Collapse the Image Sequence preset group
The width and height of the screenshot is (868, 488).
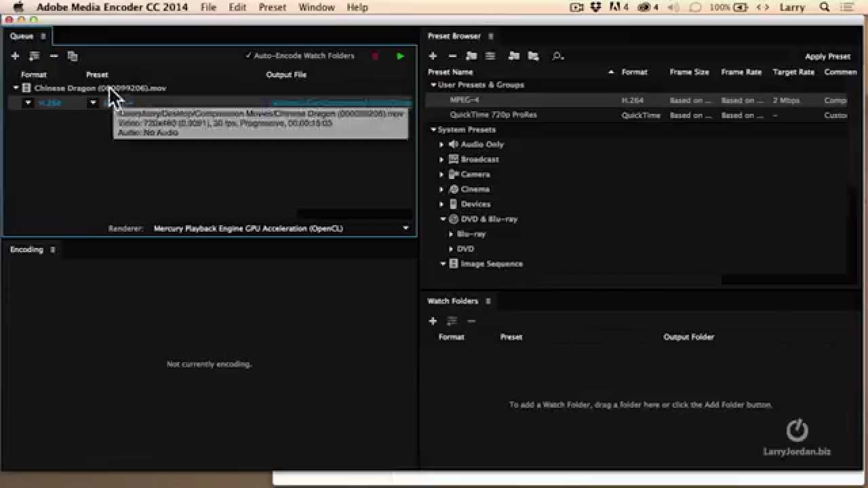pyautogui.click(x=443, y=264)
